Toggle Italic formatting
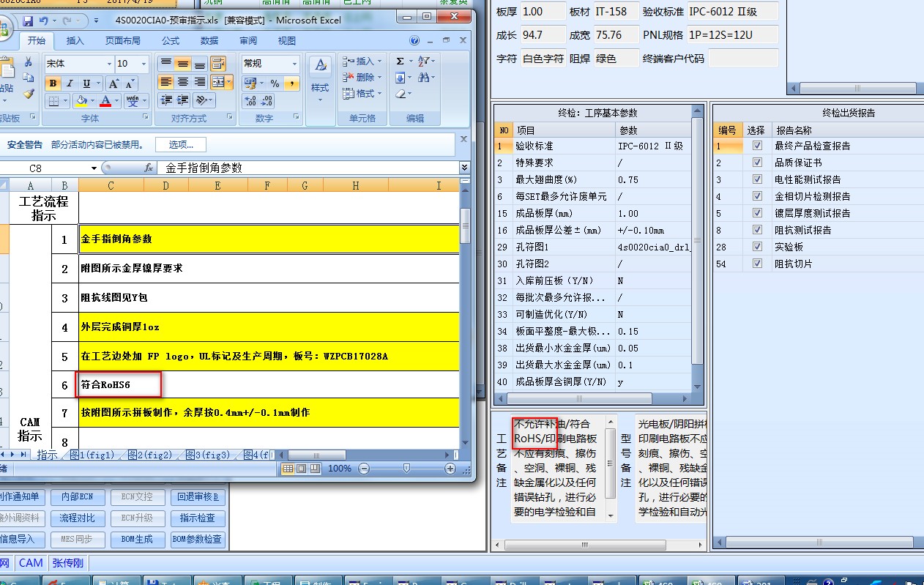924x585 pixels. 70,83
